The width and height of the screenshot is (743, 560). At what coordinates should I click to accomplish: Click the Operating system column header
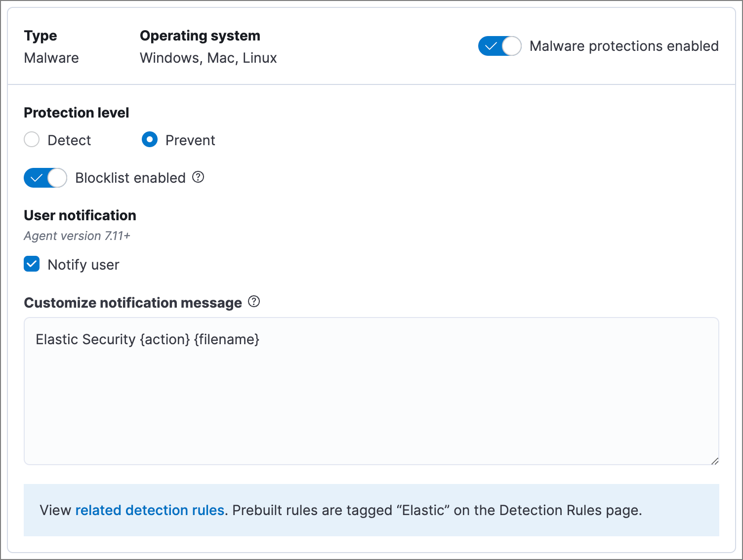click(x=200, y=35)
